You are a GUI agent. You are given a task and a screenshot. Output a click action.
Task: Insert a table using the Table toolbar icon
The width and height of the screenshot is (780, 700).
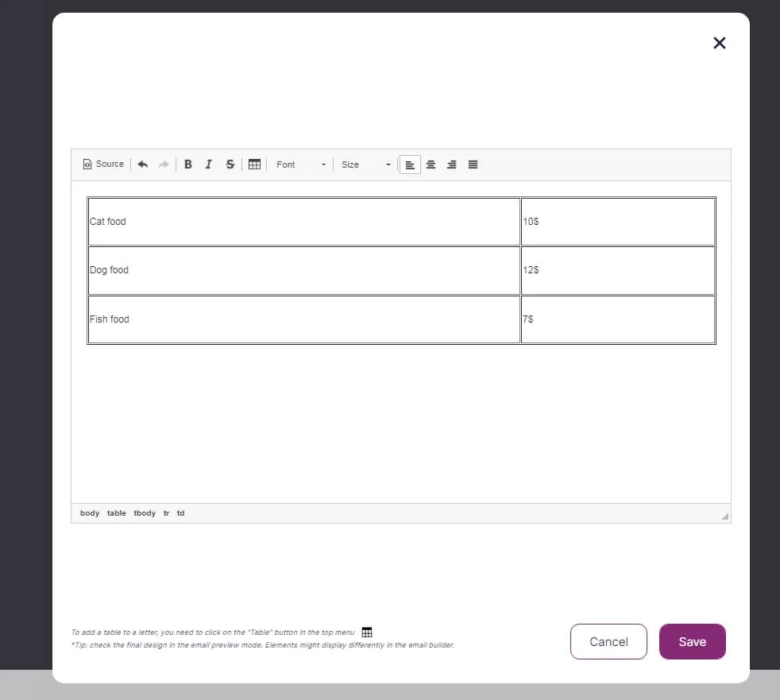254,164
